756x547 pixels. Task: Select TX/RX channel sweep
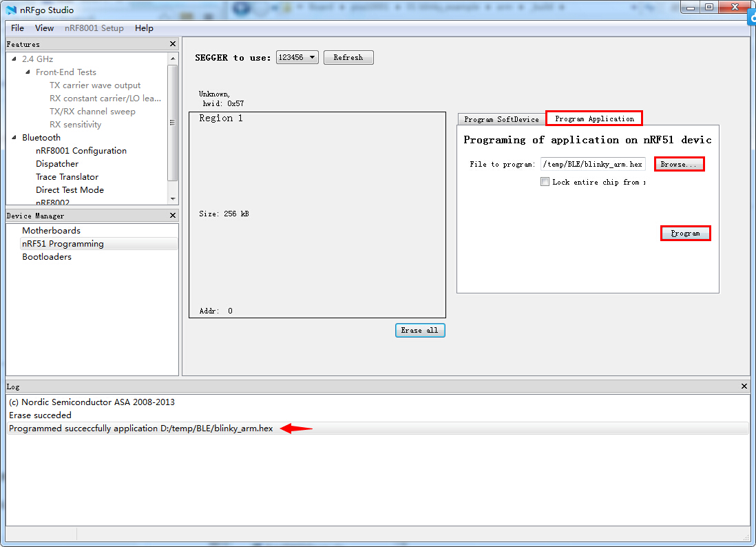[92, 112]
